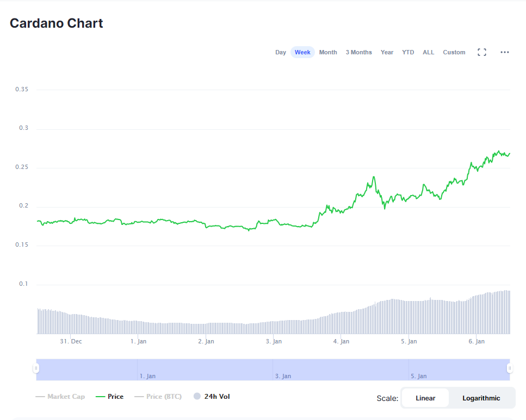Toggle Market Cap series in legend
The width and height of the screenshot is (526, 420).
(60, 397)
